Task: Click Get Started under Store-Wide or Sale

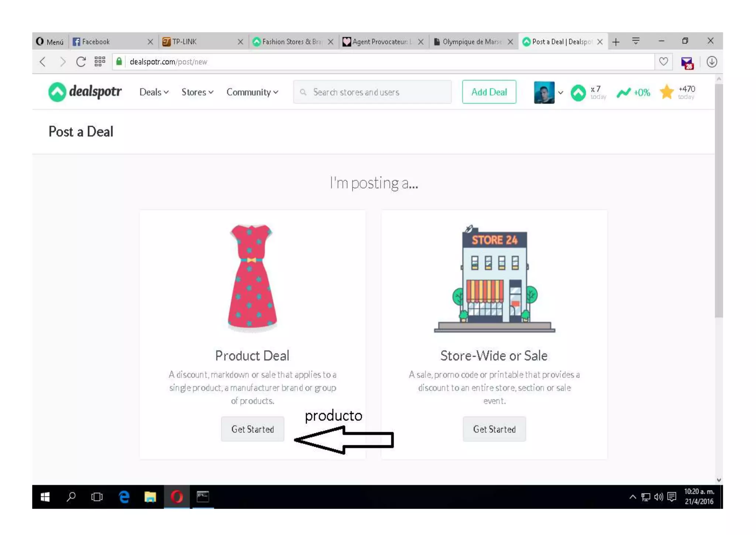Action: 494,429
